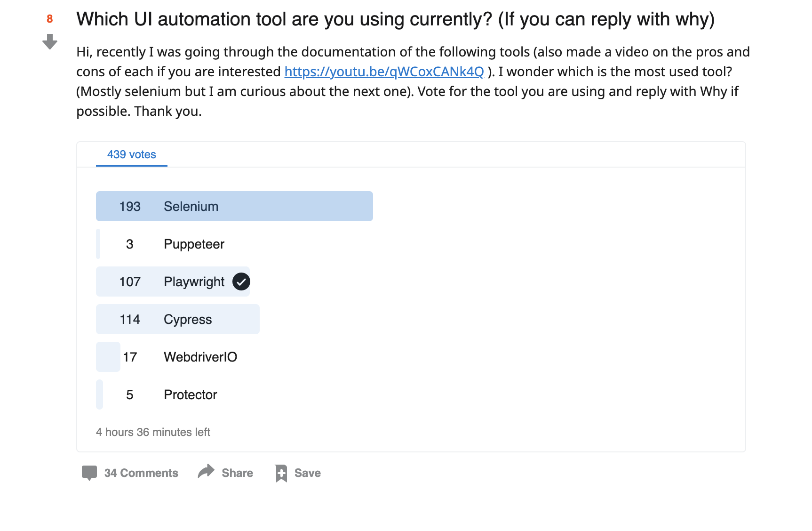Click the post score number 8
Viewport: 812px width, 531px height.
(49, 19)
